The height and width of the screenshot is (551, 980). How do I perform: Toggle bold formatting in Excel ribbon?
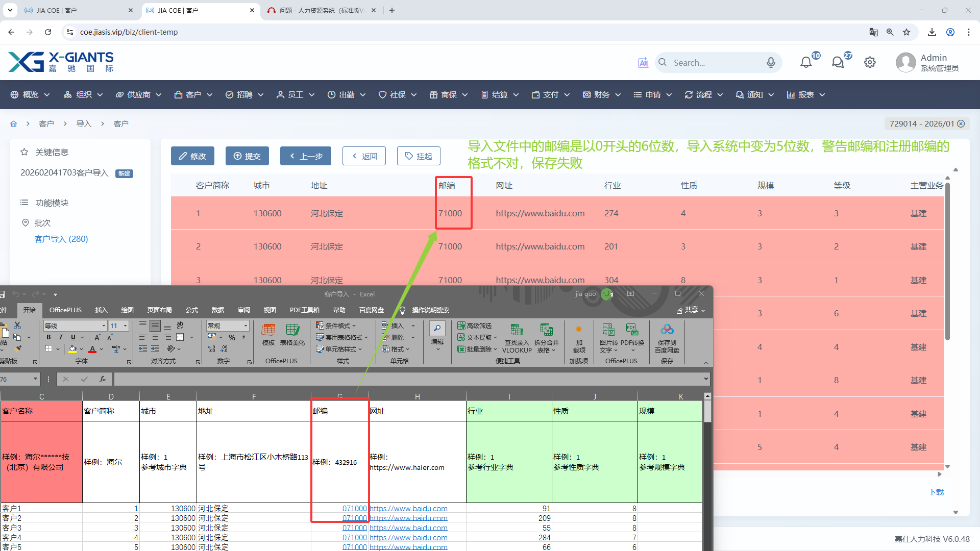click(x=48, y=337)
